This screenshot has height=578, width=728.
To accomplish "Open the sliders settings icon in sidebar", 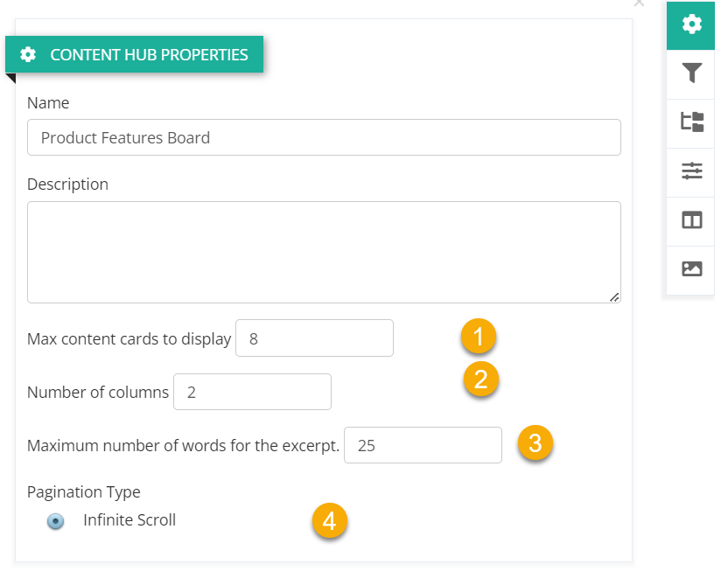I will (x=691, y=171).
